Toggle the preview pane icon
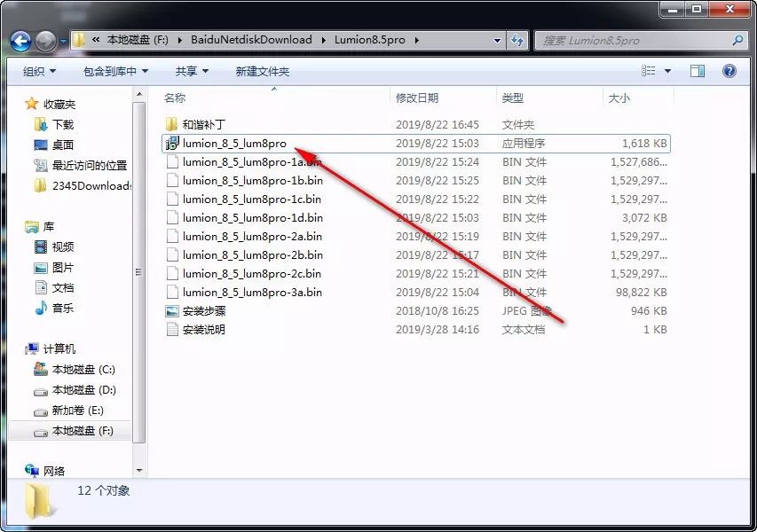The width and height of the screenshot is (757, 532). pyautogui.click(x=698, y=71)
